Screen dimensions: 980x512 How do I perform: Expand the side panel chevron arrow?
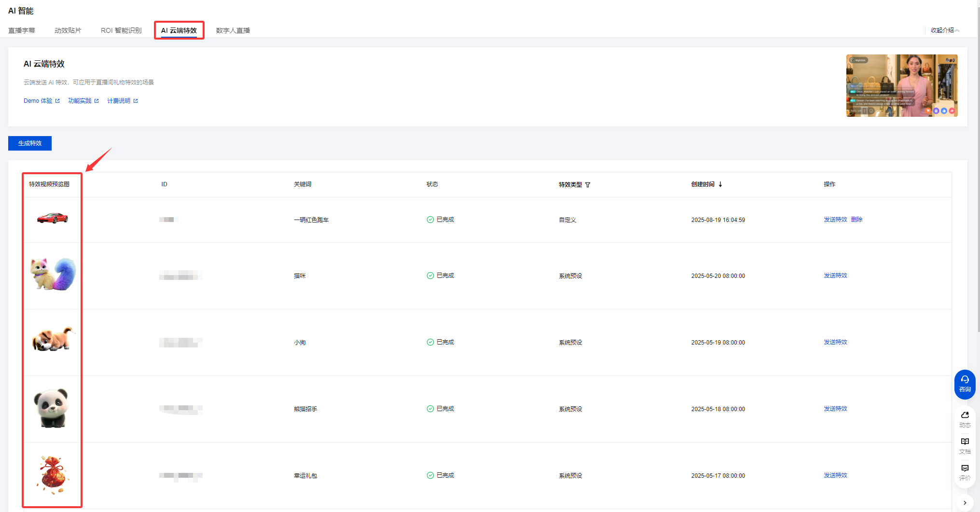965,502
